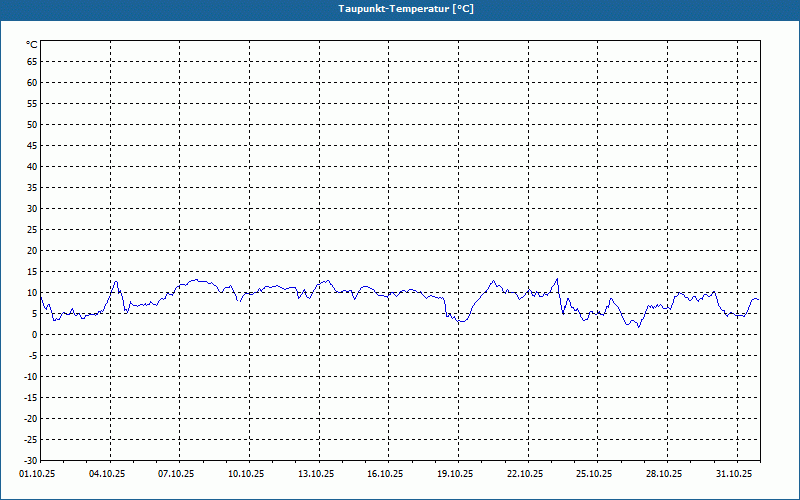The width and height of the screenshot is (800, 500).
Task: Click the date label 16.10.25
Action: pos(385,474)
